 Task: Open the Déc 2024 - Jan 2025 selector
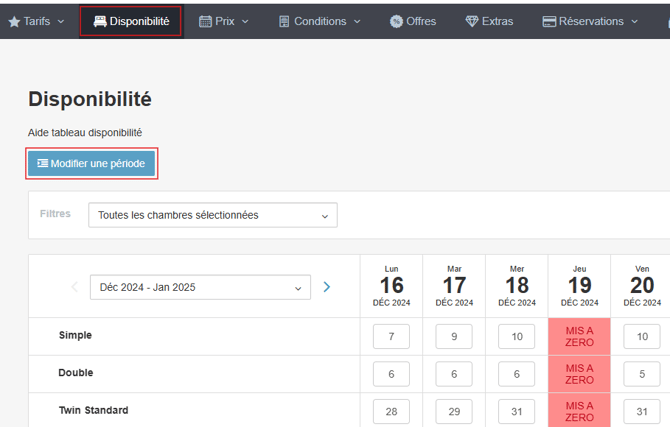coord(200,287)
